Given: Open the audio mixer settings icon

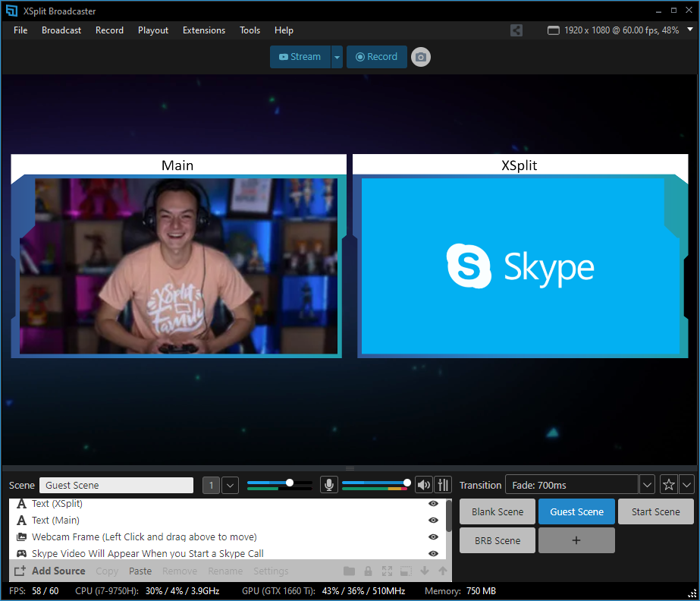Looking at the screenshot, I should pyautogui.click(x=443, y=485).
